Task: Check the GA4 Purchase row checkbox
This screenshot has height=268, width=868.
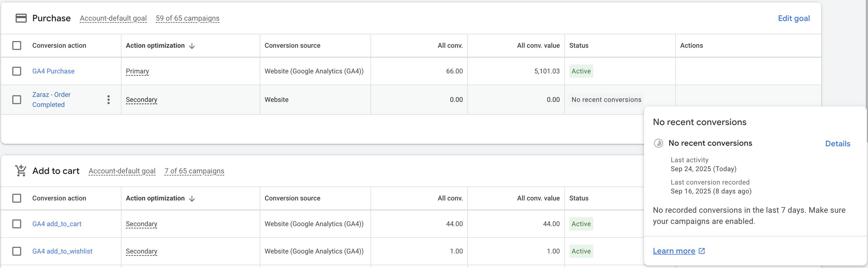Action: tap(16, 71)
